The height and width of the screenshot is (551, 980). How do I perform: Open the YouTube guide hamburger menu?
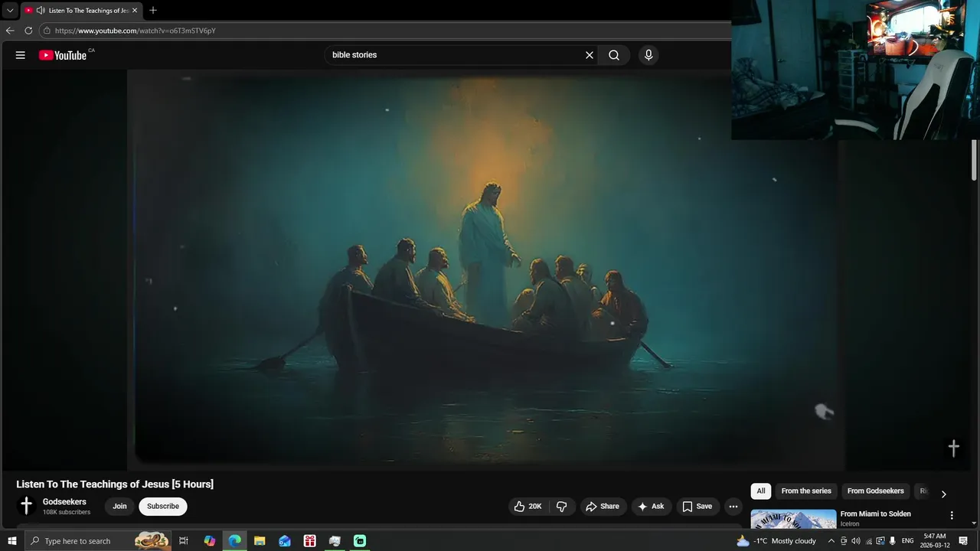(21, 55)
